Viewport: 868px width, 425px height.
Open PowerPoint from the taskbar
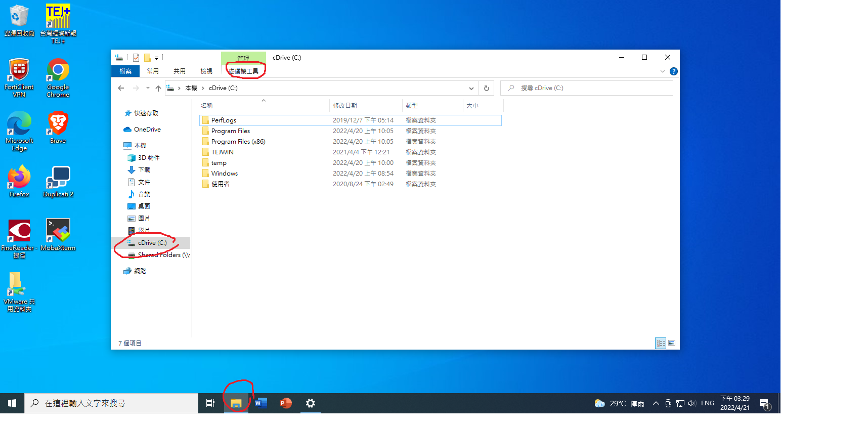[x=286, y=403]
